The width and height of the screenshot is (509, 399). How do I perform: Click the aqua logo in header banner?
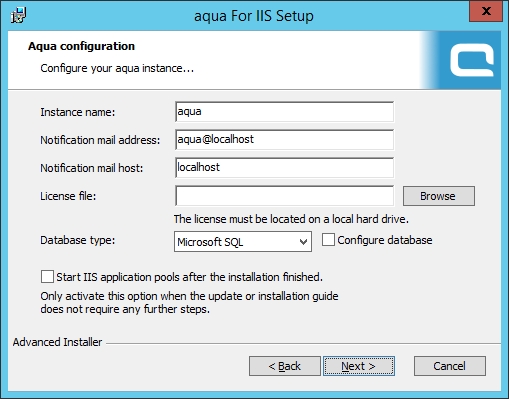click(x=472, y=61)
